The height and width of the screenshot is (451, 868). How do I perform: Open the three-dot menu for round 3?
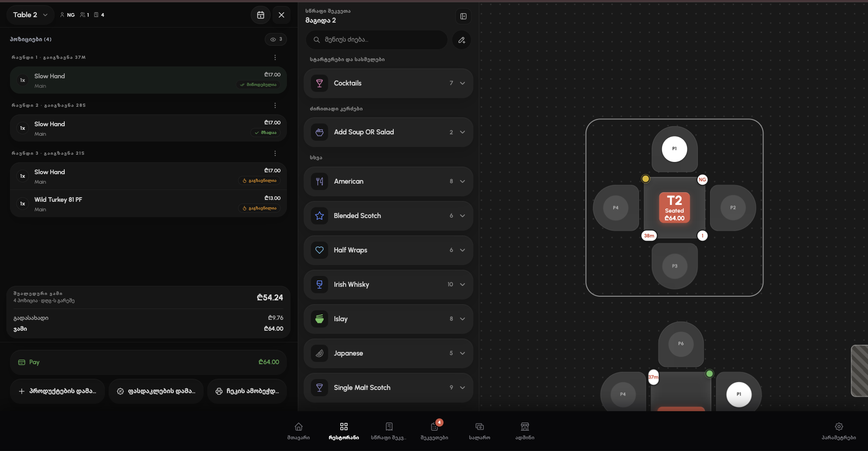pos(275,153)
